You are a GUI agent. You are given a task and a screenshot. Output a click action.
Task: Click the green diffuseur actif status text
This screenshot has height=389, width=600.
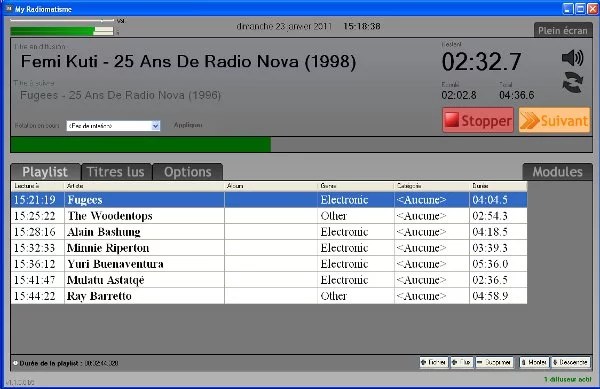coord(568,379)
